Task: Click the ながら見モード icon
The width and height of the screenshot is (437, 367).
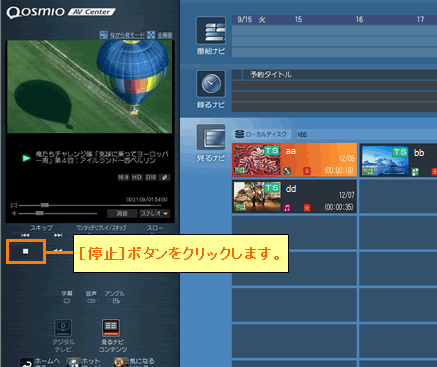Action: click(104, 35)
